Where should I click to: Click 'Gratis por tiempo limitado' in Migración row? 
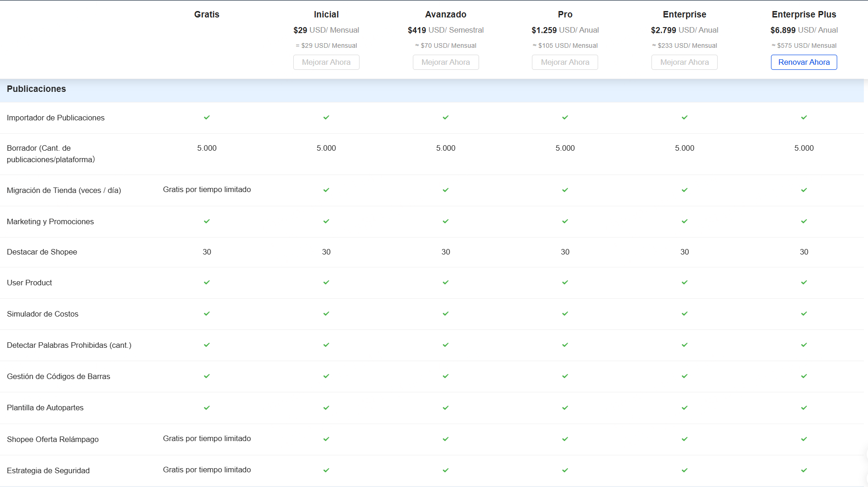[207, 190]
